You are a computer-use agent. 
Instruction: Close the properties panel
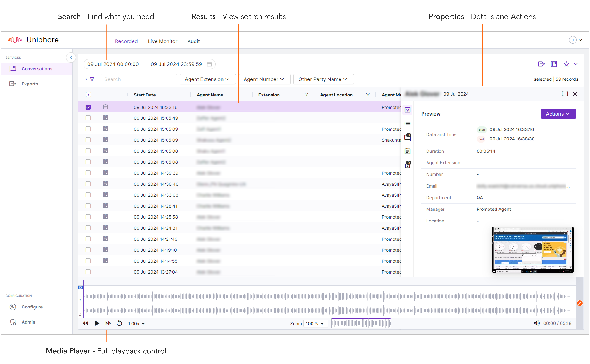coord(575,94)
